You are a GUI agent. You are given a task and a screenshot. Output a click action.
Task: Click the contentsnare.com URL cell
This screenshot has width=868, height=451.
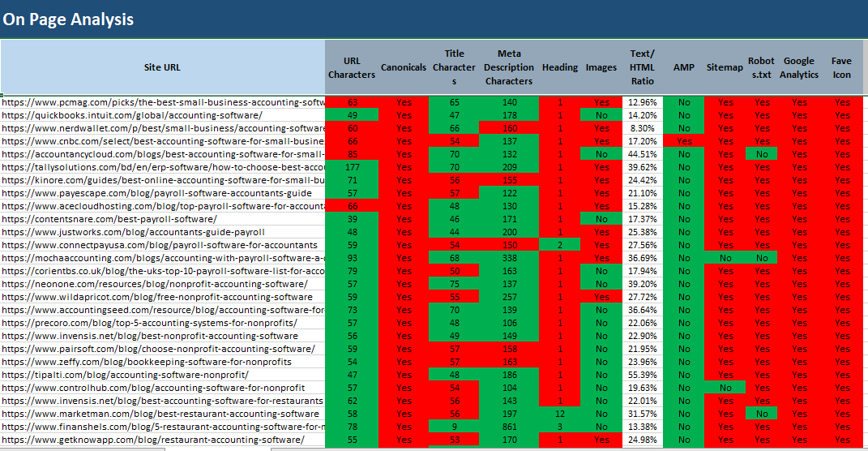click(x=163, y=219)
